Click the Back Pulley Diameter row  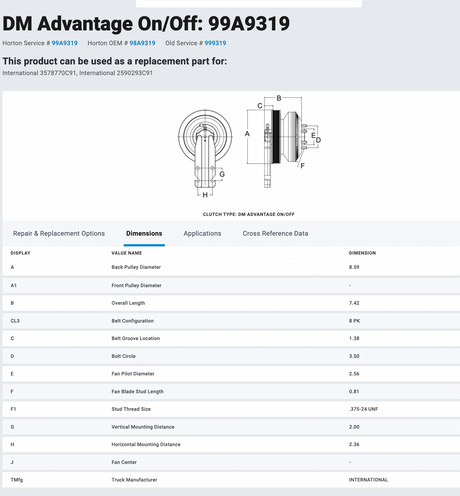pyautogui.click(x=231, y=267)
